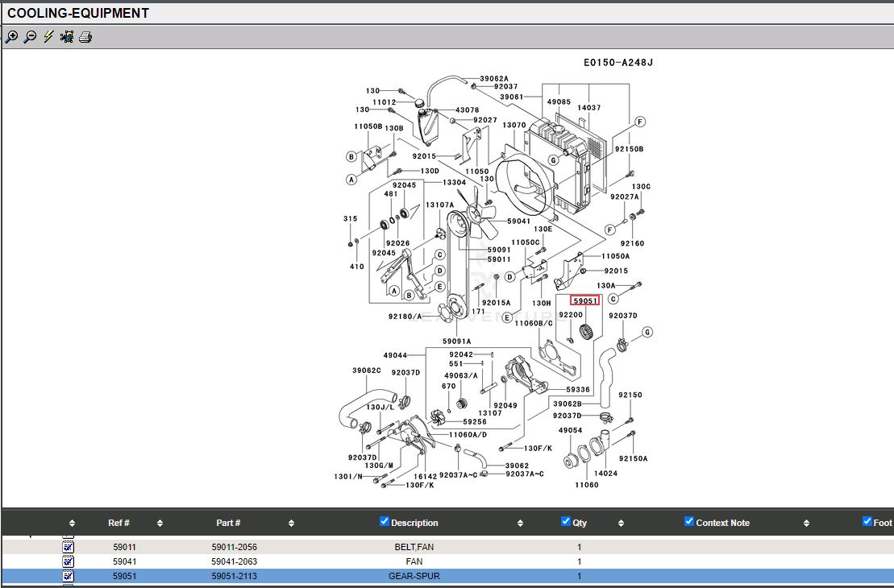Print the diagram using printer icon
Viewport: 894px width, 588px height.
(85, 37)
